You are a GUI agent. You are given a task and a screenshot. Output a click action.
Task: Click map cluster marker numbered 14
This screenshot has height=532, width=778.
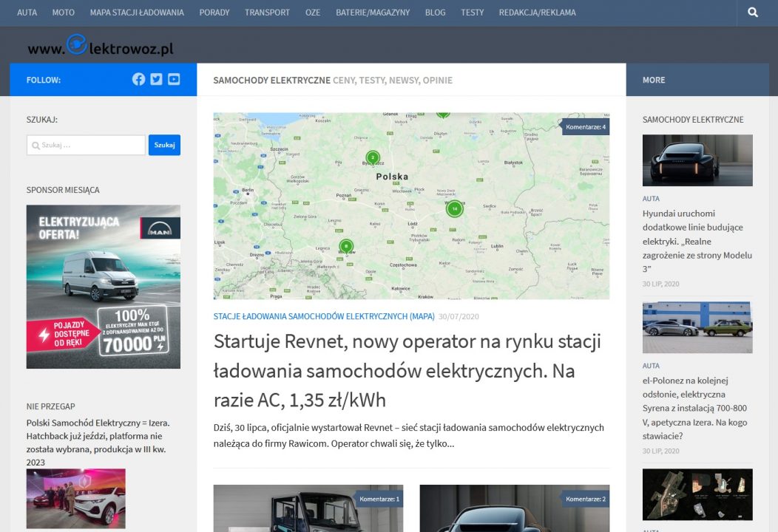click(x=455, y=208)
